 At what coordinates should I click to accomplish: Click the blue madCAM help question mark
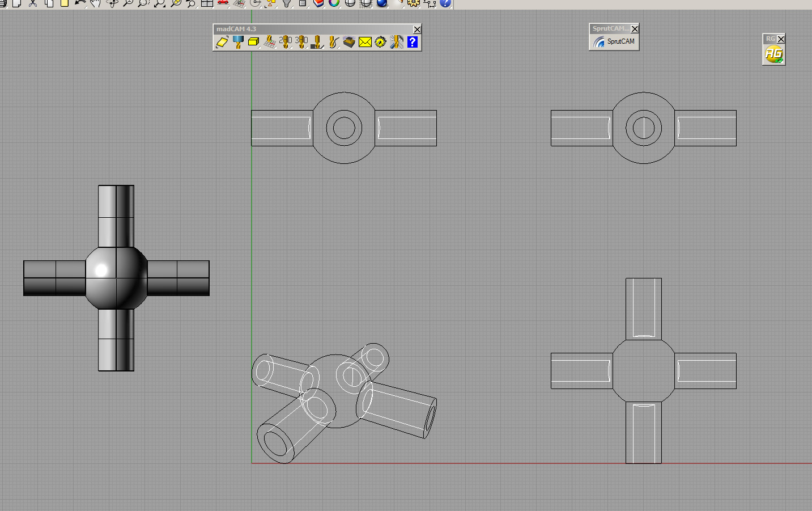413,42
